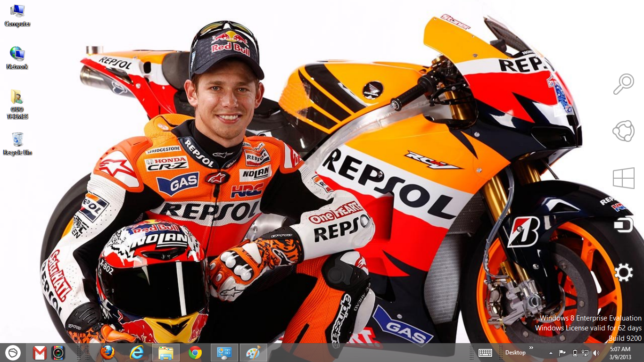Open File Explorer from taskbar
The width and height of the screenshot is (644, 362).
[166, 353]
